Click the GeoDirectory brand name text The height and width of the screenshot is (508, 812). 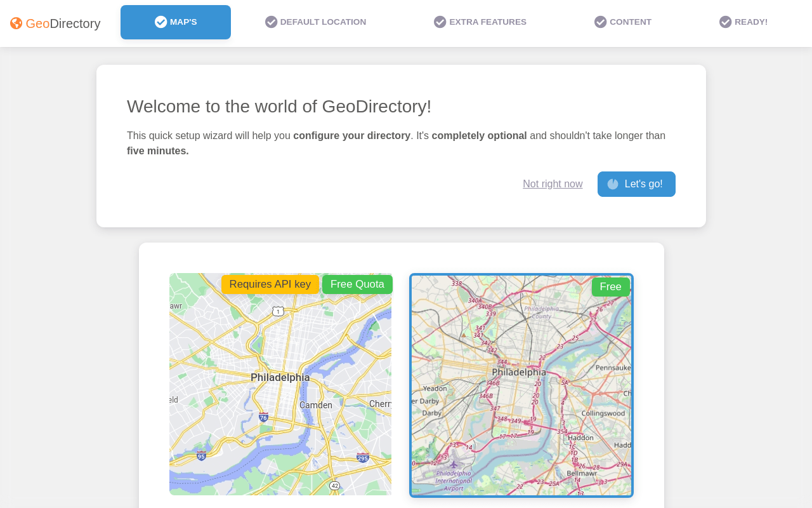[63, 23]
